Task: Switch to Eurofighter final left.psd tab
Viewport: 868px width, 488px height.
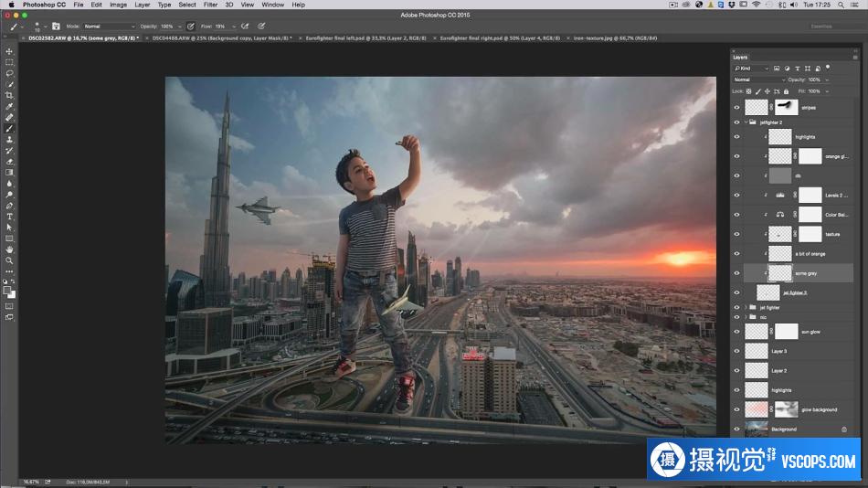Action: tap(365, 38)
